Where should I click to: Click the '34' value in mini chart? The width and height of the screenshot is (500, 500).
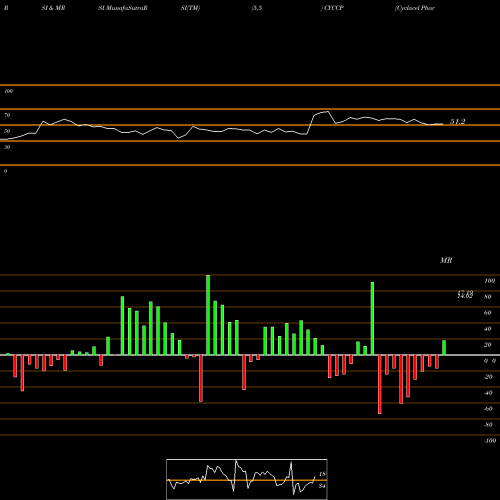pyautogui.click(x=322, y=486)
